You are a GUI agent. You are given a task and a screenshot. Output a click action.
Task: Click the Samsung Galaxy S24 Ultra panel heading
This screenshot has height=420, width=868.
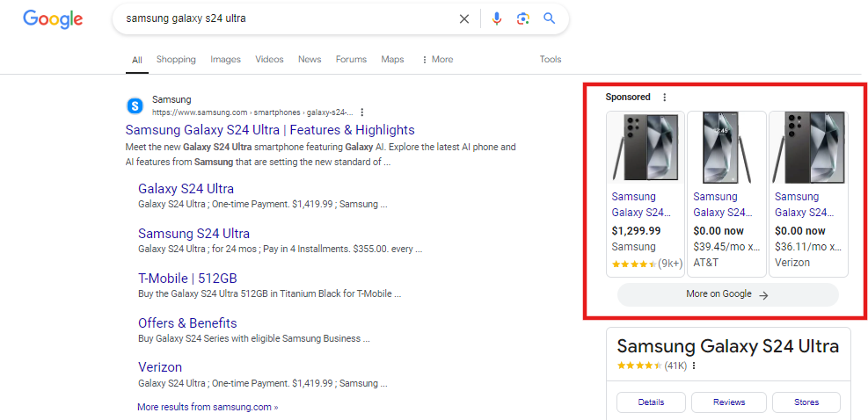[728, 346]
